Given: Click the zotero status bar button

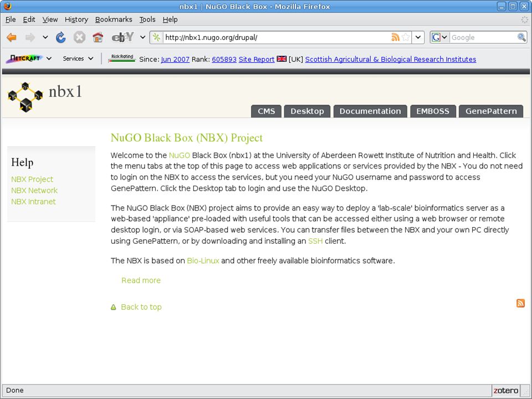Looking at the screenshot, I should [x=505, y=391].
